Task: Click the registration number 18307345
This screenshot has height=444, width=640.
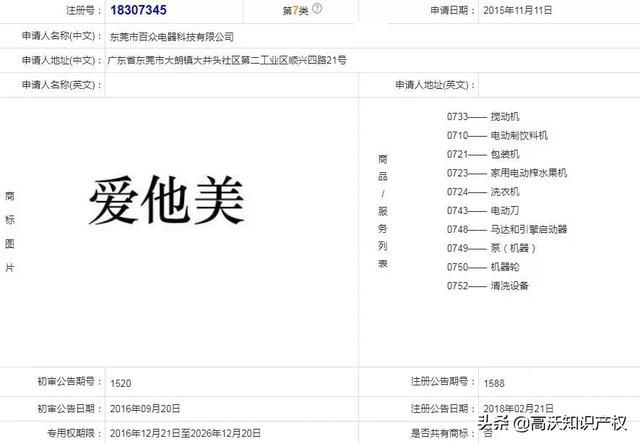Action: click(x=139, y=10)
